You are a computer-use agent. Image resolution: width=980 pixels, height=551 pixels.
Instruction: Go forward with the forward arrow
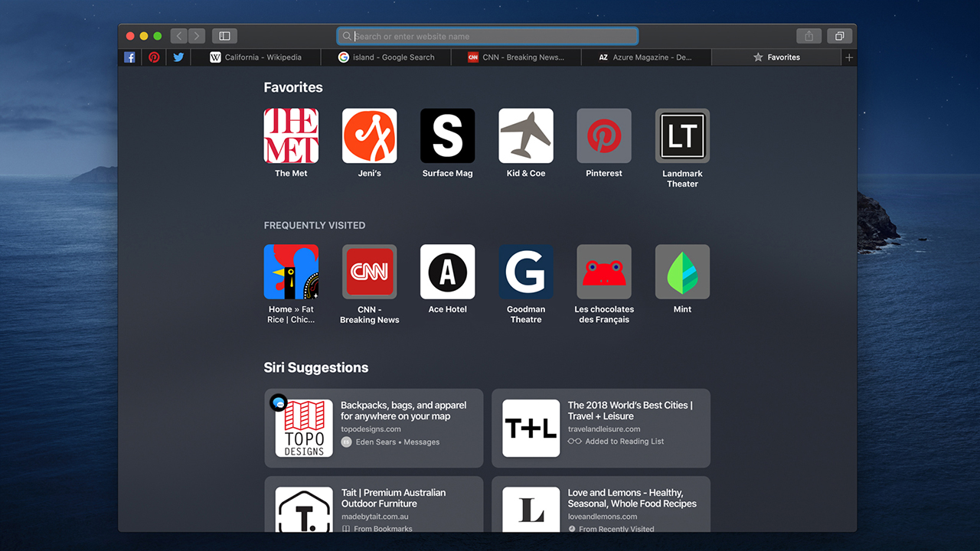197,36
